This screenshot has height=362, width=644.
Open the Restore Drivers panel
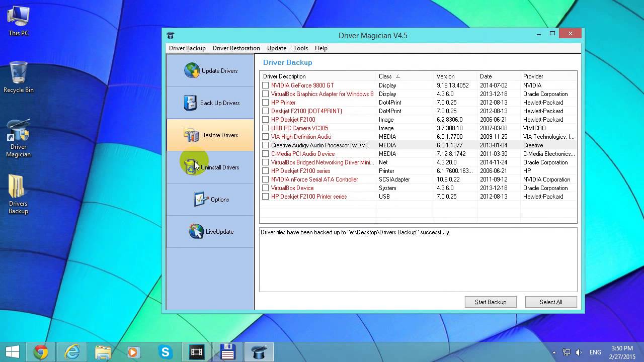point(210,135)
